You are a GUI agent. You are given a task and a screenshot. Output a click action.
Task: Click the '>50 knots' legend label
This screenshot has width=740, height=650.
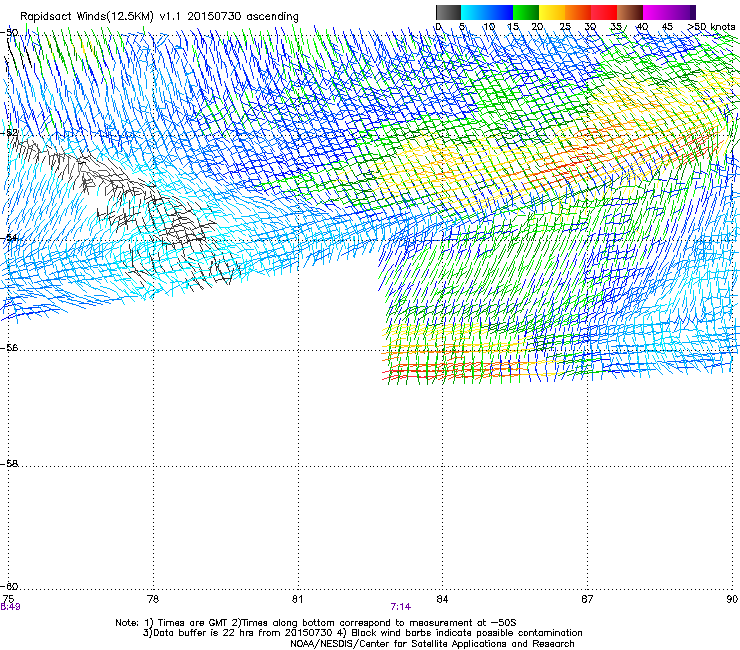(711, 26)
